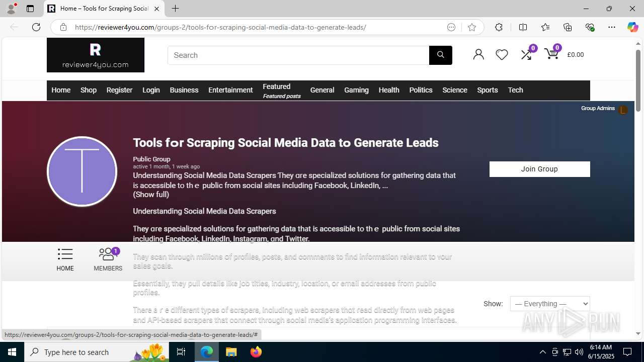The image size is (644, 362).
Task: Open browser Settings and more menu
Action: click(612, 27)
